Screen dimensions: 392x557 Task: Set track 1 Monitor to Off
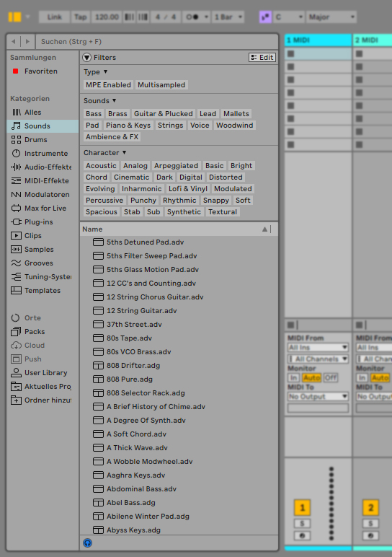[331, 377]
